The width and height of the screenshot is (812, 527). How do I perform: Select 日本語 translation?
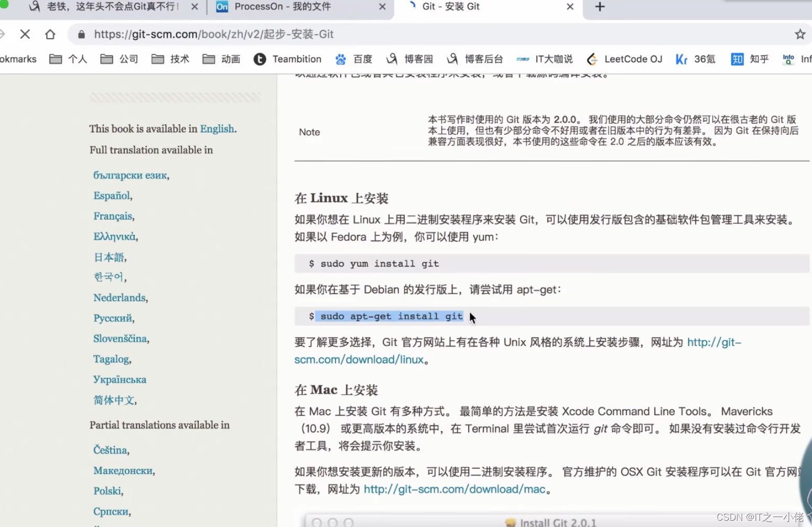pyautogui.click(x=109, y=257)
